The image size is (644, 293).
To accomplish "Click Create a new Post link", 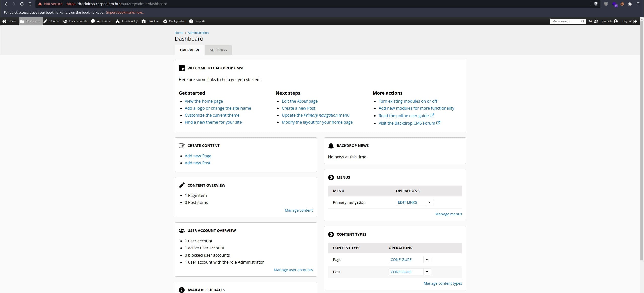I will [x=298, y=108].
